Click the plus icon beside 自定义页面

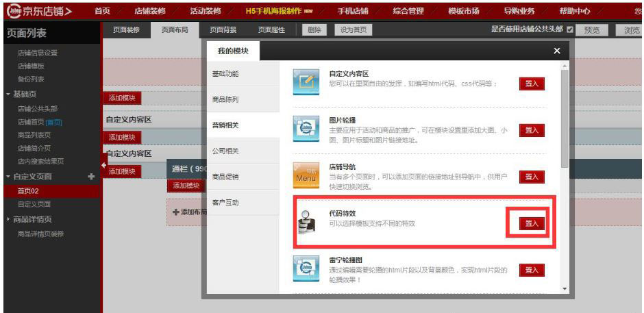[x=91, y=177]
